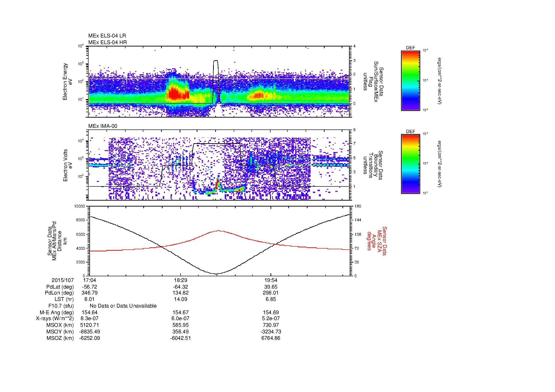This screenshot has width=555, height=392.
Task: Click the lower DEF color bar
Action: [410, 164]
